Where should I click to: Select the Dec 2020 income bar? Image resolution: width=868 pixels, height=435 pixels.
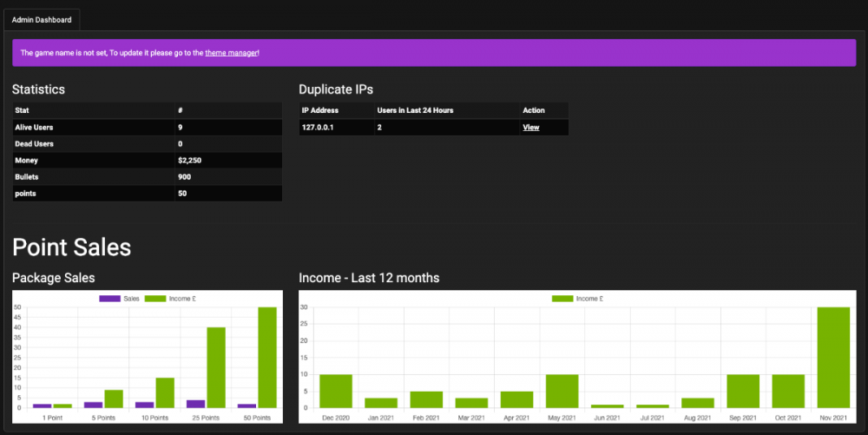[x=336, y=391]
